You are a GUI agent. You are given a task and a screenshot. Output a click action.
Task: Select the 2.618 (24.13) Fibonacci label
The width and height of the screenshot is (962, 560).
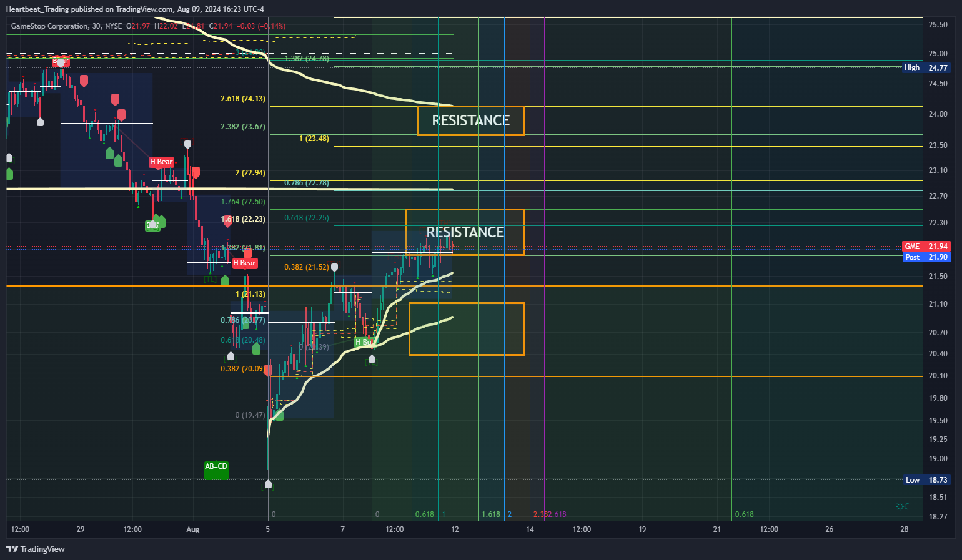(x=243, y=99)
